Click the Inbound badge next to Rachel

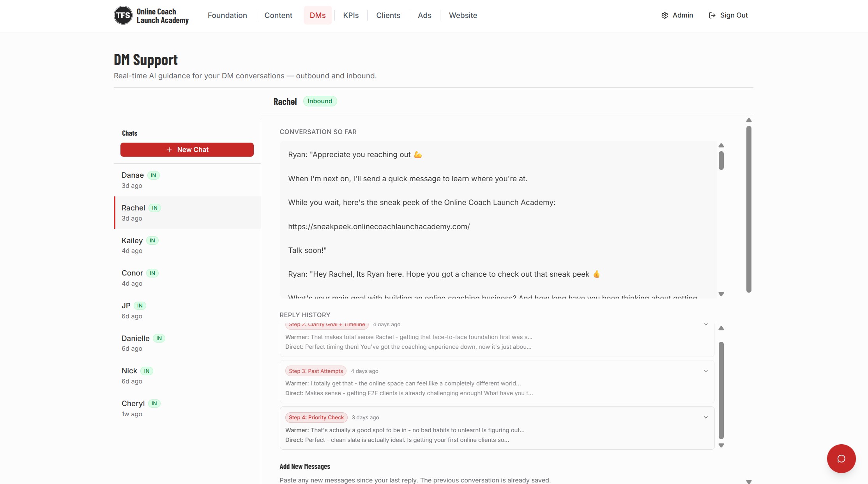point(320,101)
